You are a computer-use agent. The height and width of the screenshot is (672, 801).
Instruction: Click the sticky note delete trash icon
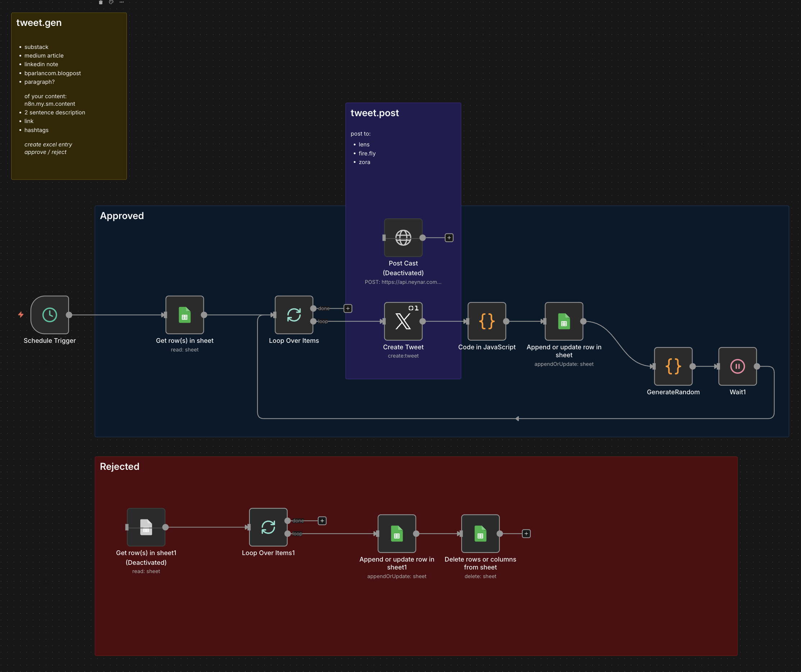tap(101, 2)
